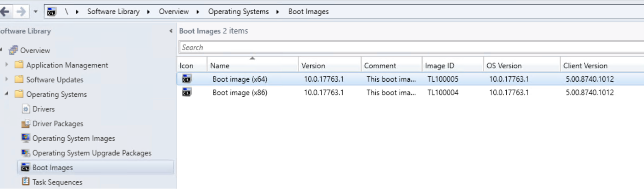Click in the Search box
Screen dimensions: 644x189
pos(411,48)
